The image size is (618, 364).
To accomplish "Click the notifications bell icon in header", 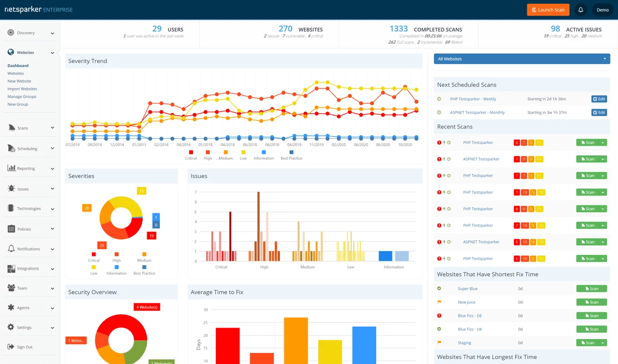I will 581,10.
